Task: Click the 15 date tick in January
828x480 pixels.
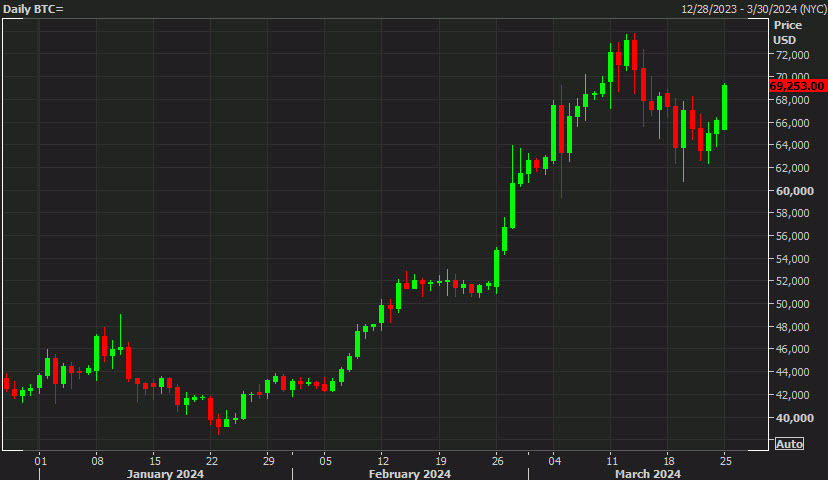Action: click(154, 461)
